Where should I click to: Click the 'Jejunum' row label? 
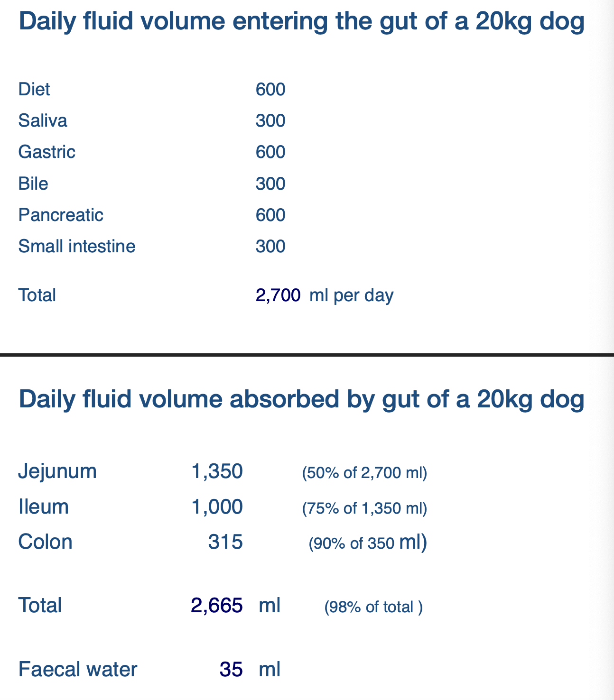pos(57,471)
